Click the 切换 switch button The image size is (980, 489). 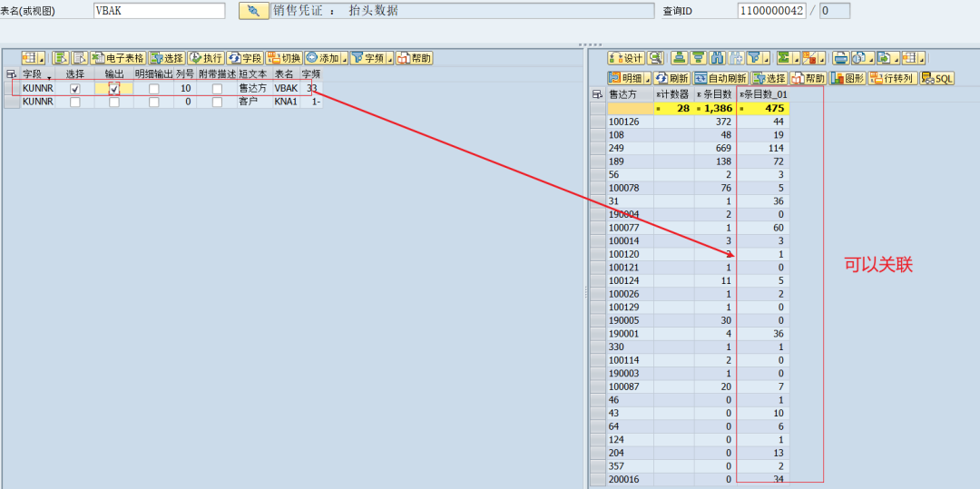coord(284,58)
